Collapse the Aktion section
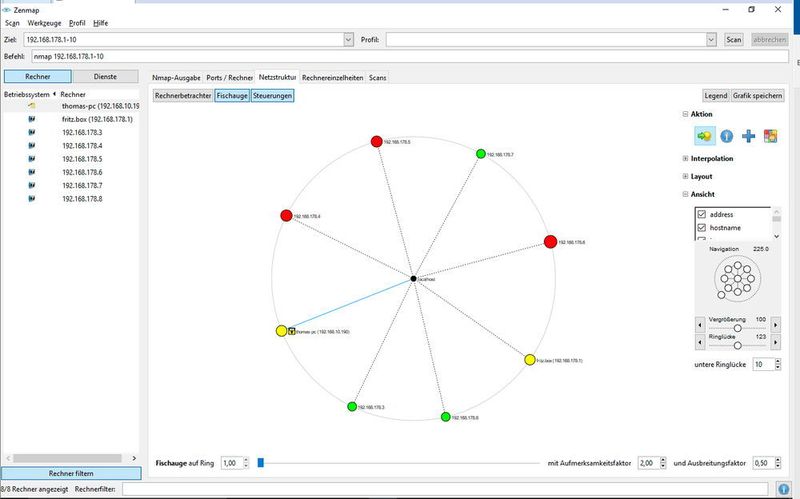800x499 pixels. coord(685,114)
